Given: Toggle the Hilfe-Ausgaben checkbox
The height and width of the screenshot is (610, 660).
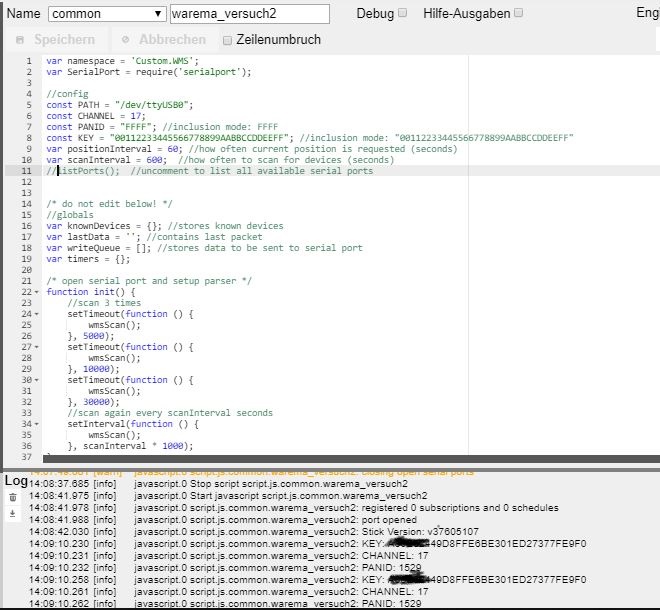Looking at the screenshot, I should point(519,13).
